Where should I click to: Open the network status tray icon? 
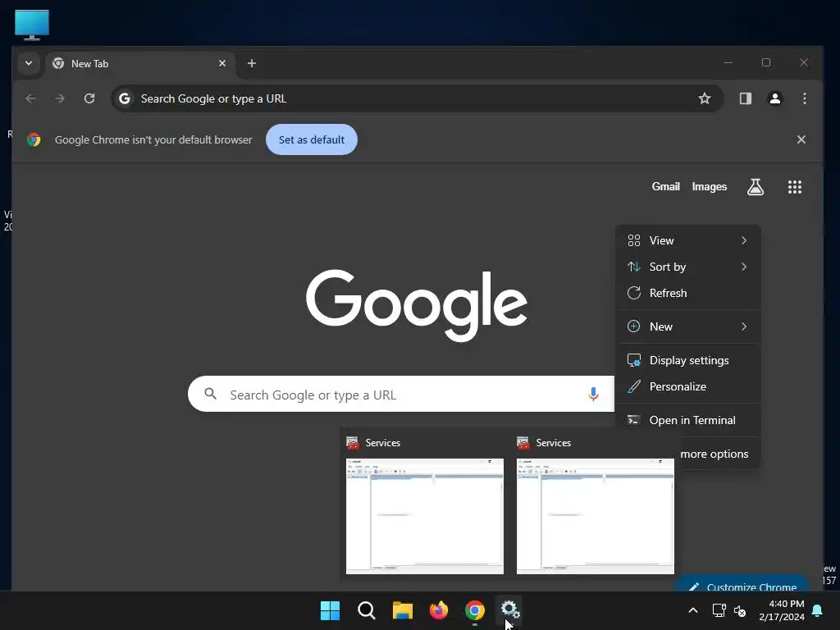point(719,610)
